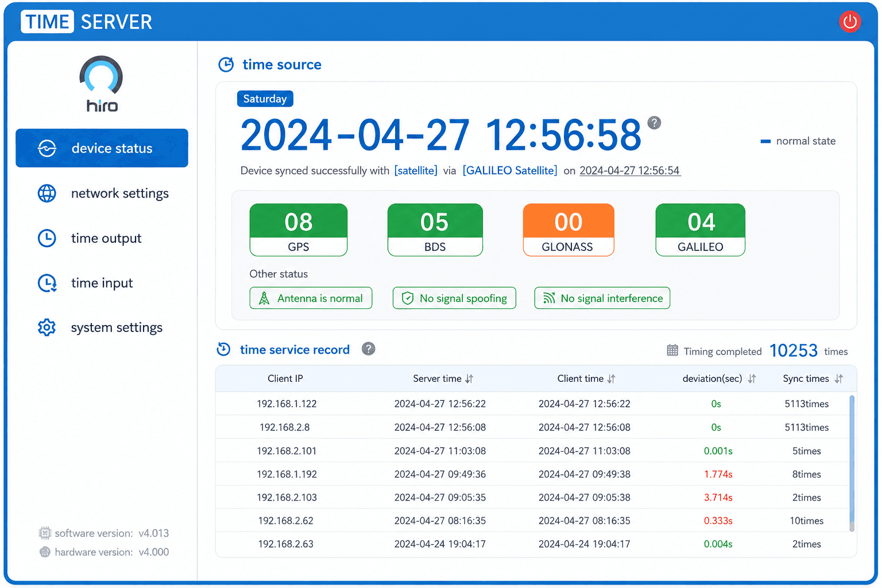The height and width of the screenshot is (588, 882).
Task: Click the help icon next to time service record
Action: point(369,349)
